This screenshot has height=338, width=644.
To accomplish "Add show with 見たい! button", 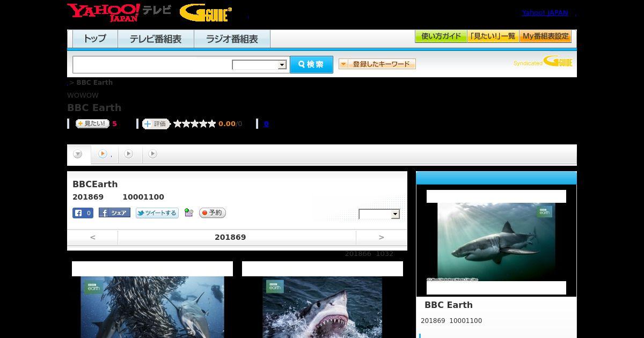I will point(92,123).
